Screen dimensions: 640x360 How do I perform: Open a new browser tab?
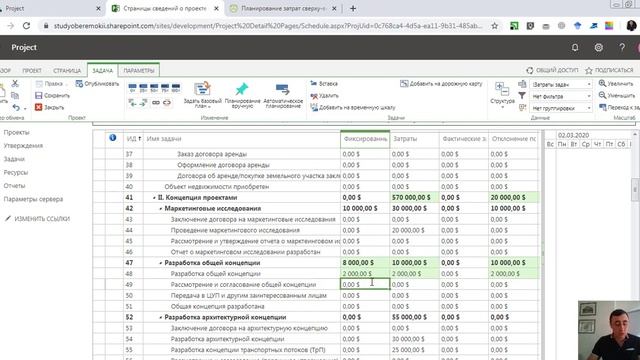point(353,9)
